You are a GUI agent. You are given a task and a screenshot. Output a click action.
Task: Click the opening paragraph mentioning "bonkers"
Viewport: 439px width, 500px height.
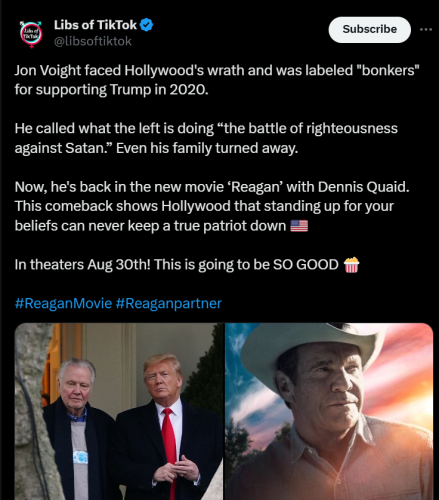[217, 80]
